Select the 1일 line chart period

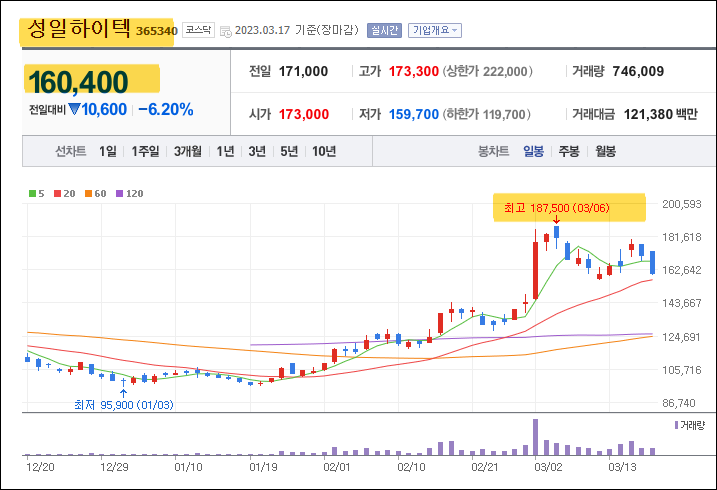[x=108, y=151]
